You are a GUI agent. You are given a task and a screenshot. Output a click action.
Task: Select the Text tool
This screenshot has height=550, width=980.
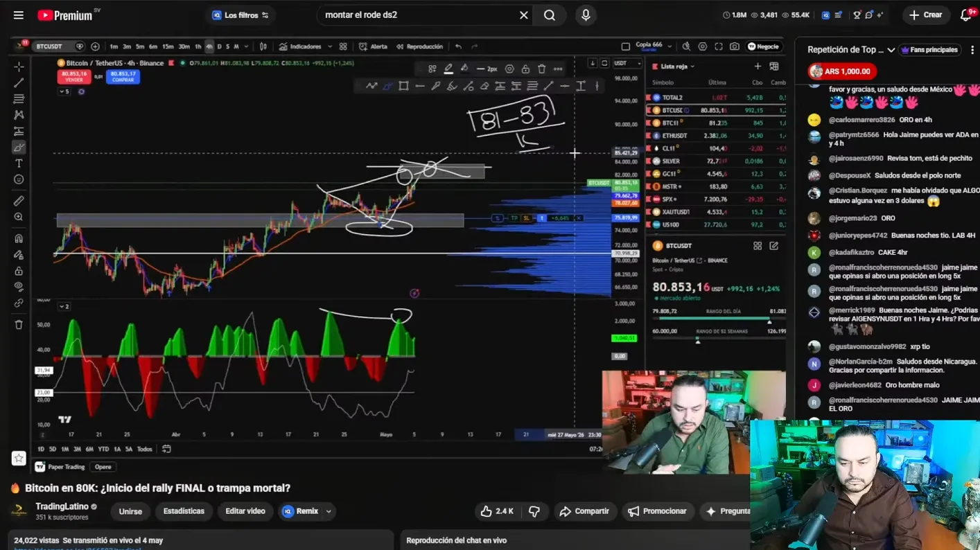19,163
